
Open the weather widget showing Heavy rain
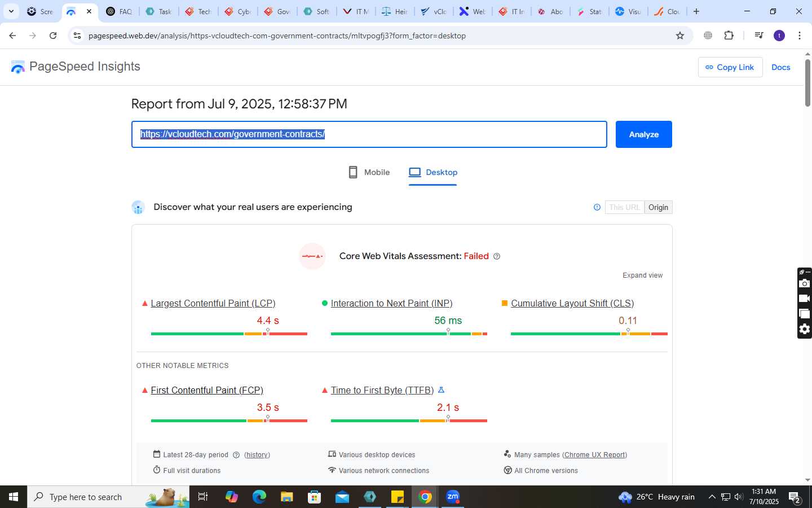656,497
